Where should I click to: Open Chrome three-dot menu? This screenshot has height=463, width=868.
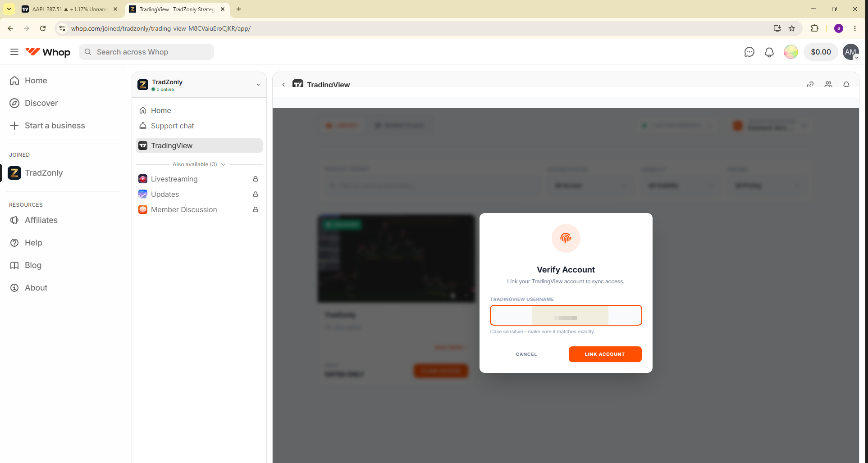click(855, 28)
